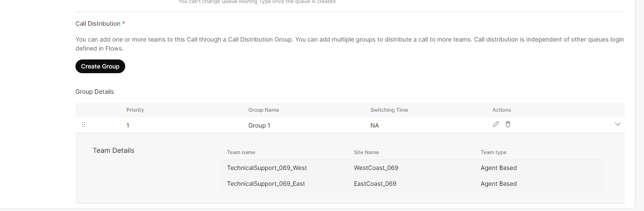This screenshot has height=211, width=644.
Task: Collapse the Group 1 details chevron
Action: click(x=618, y=124)
